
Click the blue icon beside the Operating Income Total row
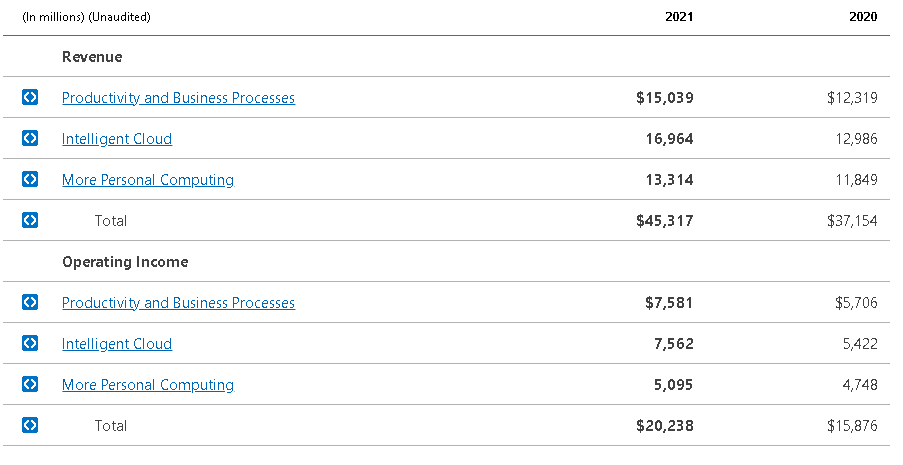[x=30, y=426]
